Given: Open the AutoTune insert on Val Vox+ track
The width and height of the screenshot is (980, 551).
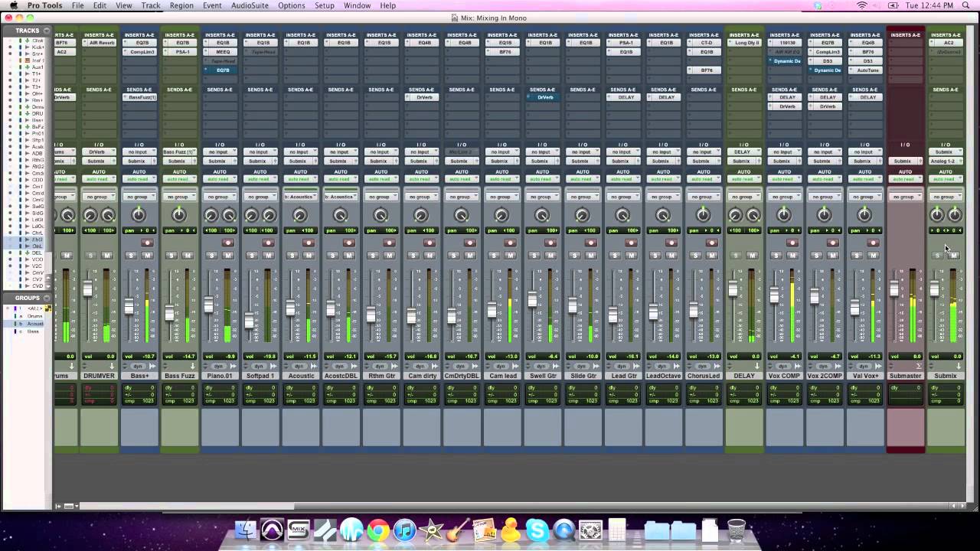Looking at the screenshot, I should pos(864,70).
